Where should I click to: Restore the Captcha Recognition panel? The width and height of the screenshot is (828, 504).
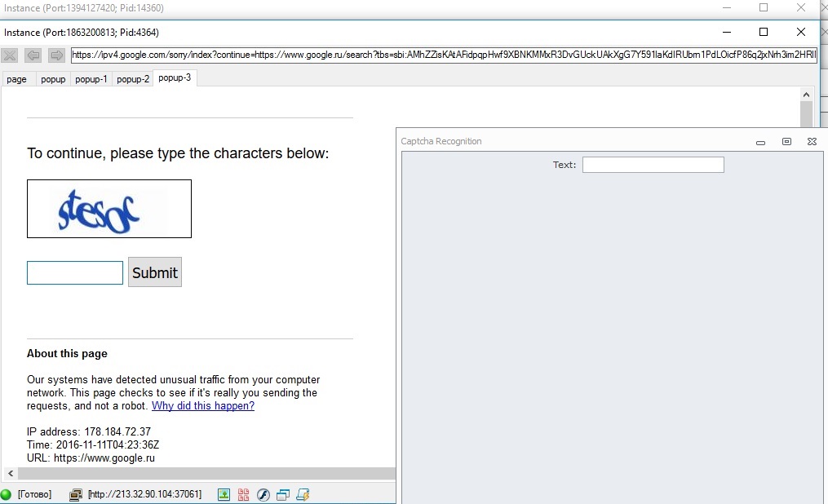(786, 141)
